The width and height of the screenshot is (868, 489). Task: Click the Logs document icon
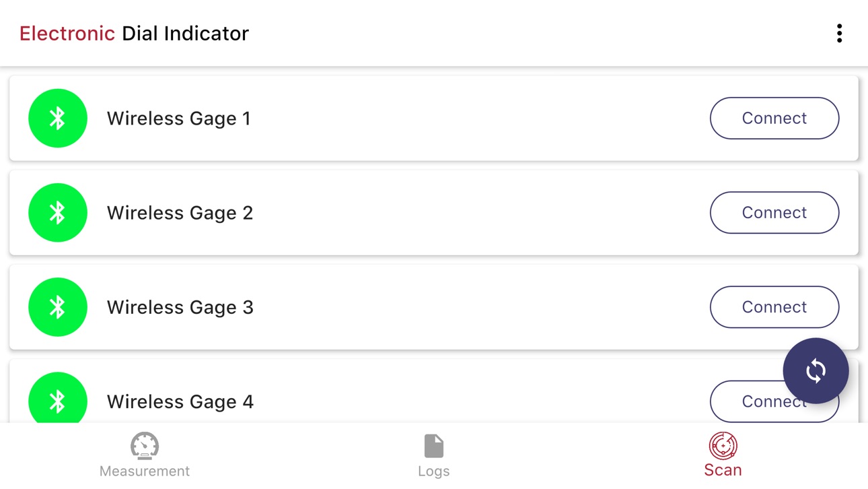tap(434, 446)
